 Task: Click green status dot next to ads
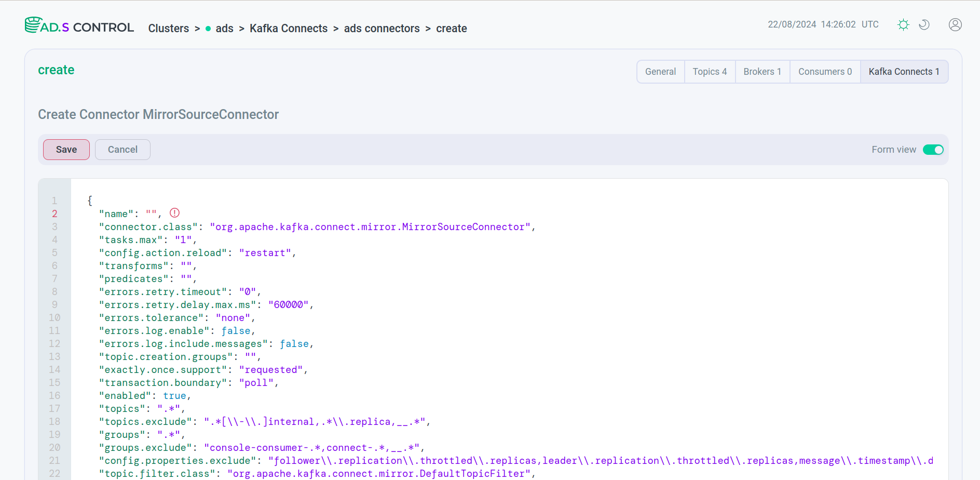pyautogui.click(x=208, y=29)
